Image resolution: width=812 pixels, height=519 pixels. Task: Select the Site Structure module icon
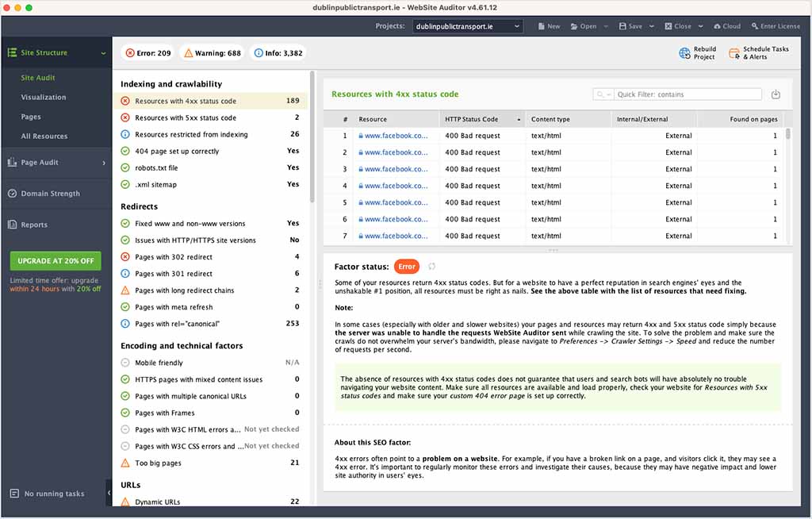coord(13,52)
